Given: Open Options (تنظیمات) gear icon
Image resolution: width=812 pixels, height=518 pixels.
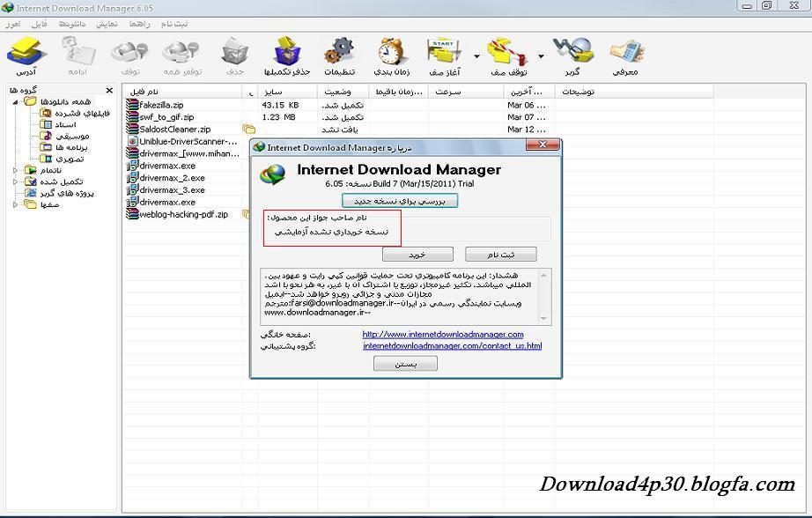Looking at the screenshot, I should [x=340, y=52].
